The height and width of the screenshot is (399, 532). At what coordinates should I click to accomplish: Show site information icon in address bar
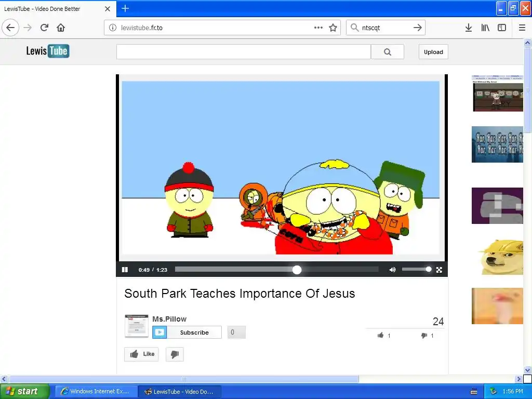tap(113, 28)
